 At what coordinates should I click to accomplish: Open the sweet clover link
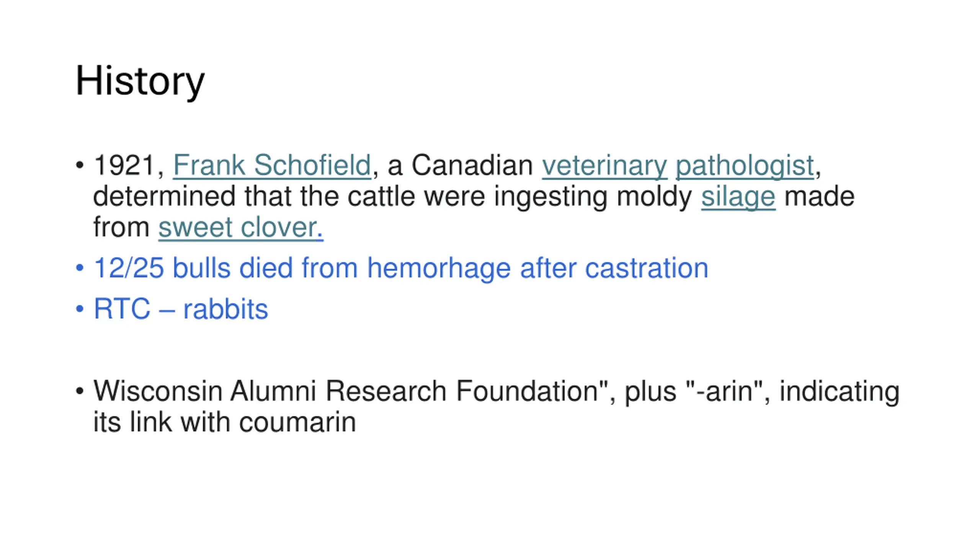[x=241, y=228]
